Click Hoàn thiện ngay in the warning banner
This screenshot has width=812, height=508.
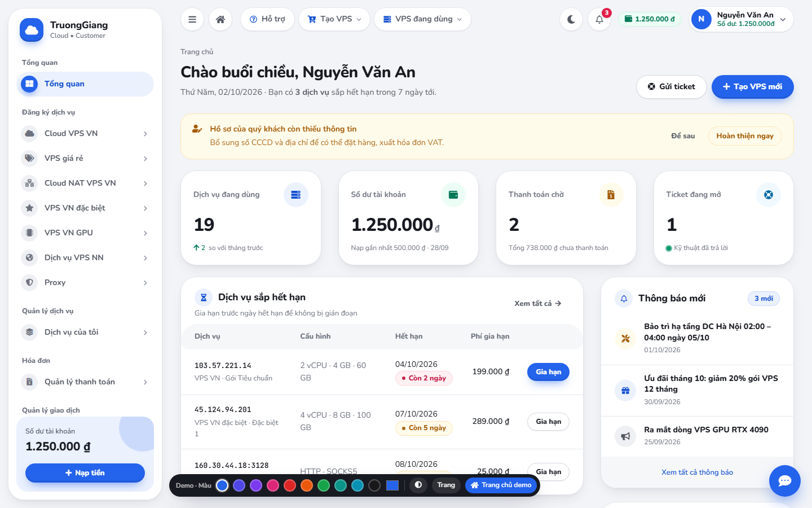[745, 136]
